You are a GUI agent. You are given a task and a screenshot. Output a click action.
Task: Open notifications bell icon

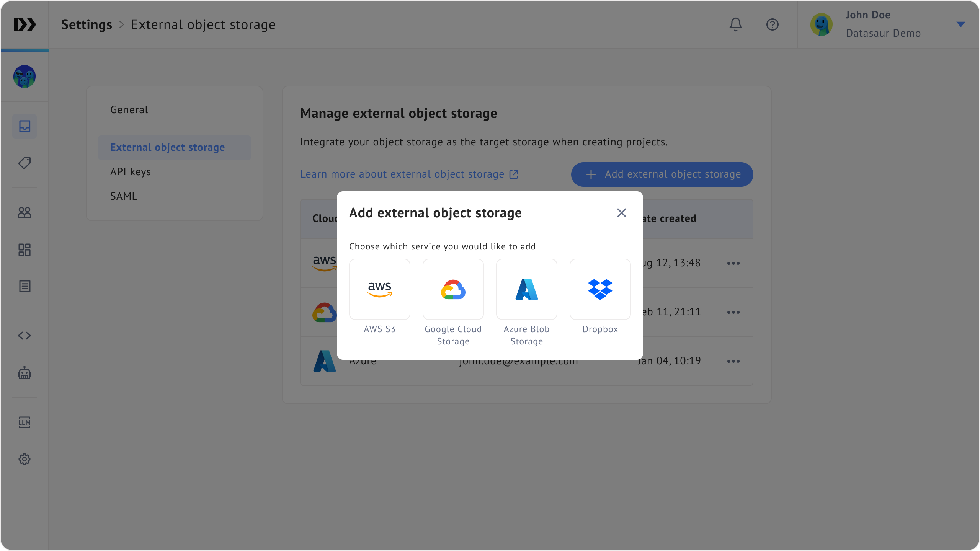click(735, 24)
